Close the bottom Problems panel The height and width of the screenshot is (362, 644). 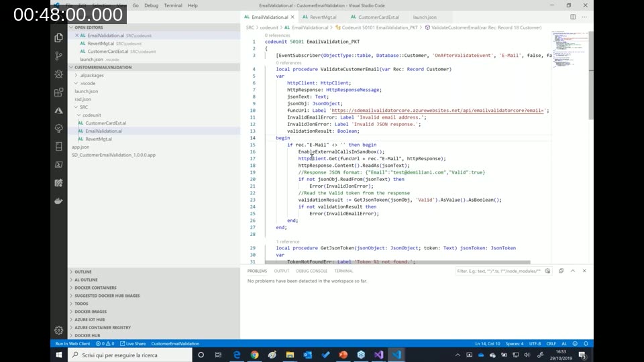pyautogui.click(x=584, y=271)
